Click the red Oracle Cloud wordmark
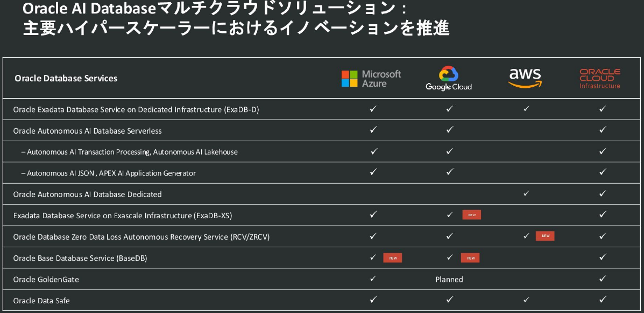This screenshot has width=644, height=313. coord(600,74)
